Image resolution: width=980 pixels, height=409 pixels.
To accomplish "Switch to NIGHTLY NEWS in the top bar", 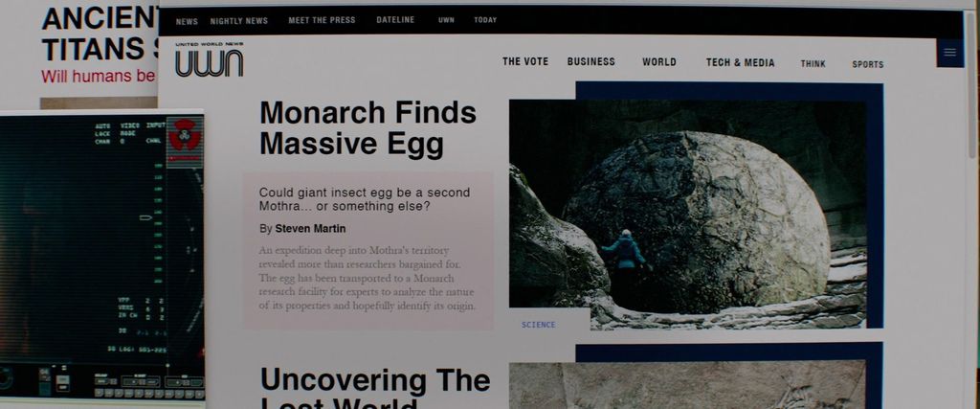I will pyautogui.click(x=238, y=21).
